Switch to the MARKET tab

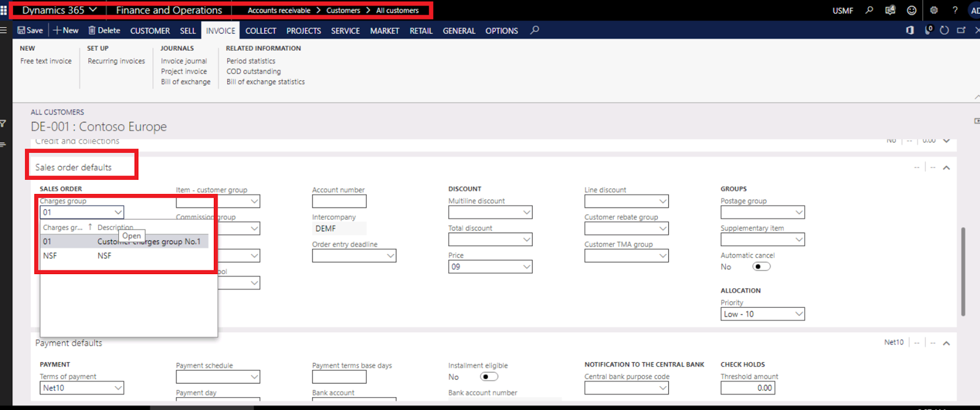click(385, 31)
